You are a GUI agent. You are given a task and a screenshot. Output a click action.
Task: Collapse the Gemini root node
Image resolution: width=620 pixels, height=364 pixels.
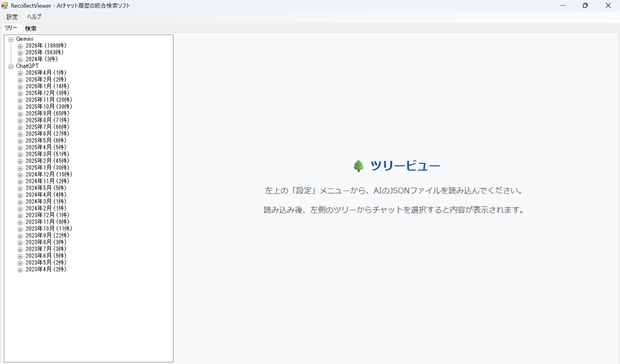11,39
